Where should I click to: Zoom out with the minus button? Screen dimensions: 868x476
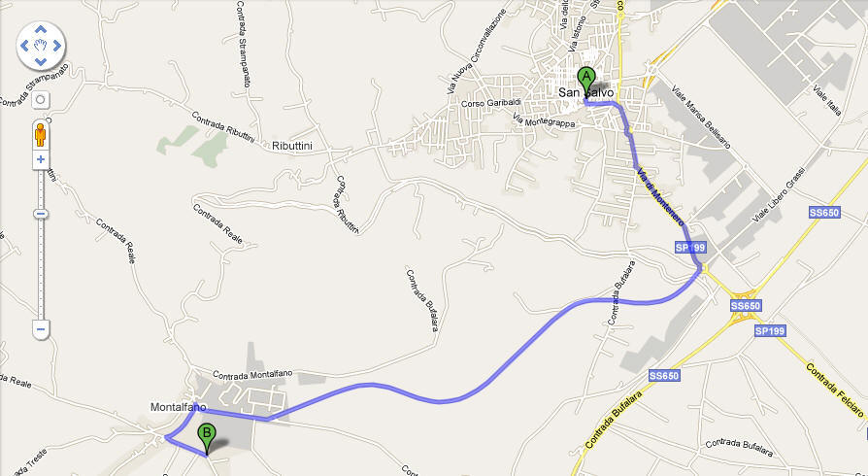(x=41, y=329)
